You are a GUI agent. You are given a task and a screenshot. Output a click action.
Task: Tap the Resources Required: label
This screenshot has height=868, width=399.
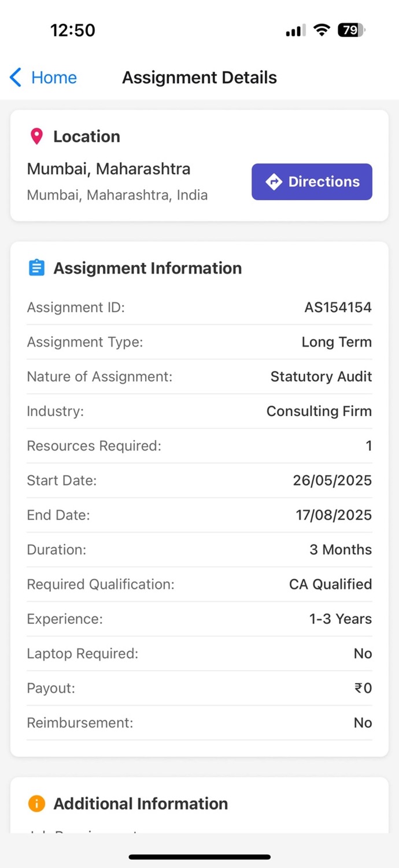tap(94, 446)
